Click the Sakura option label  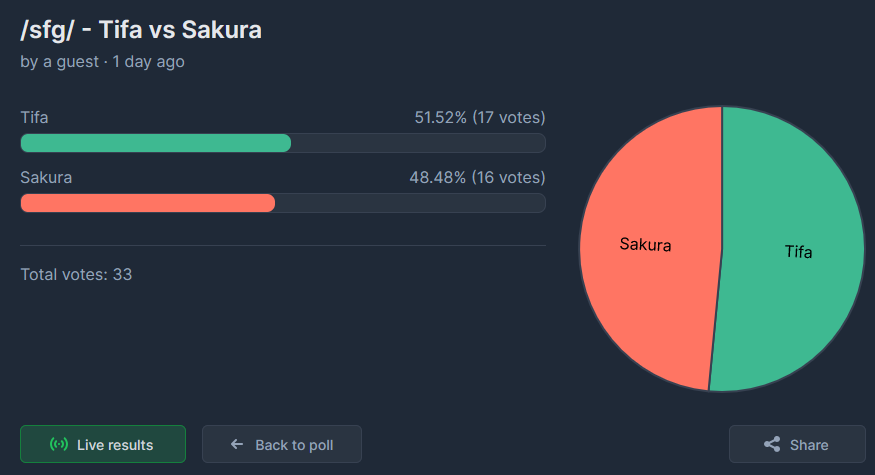[46, 177]
